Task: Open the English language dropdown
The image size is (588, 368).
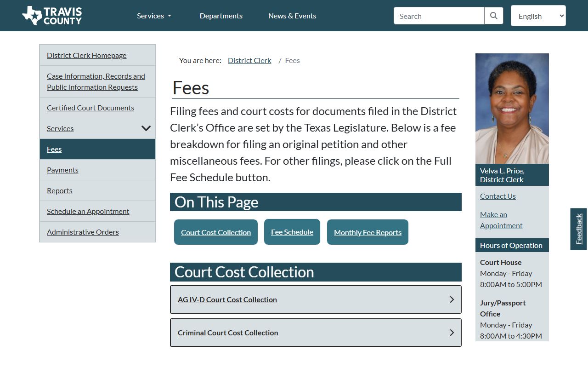Action: (538, 16)
